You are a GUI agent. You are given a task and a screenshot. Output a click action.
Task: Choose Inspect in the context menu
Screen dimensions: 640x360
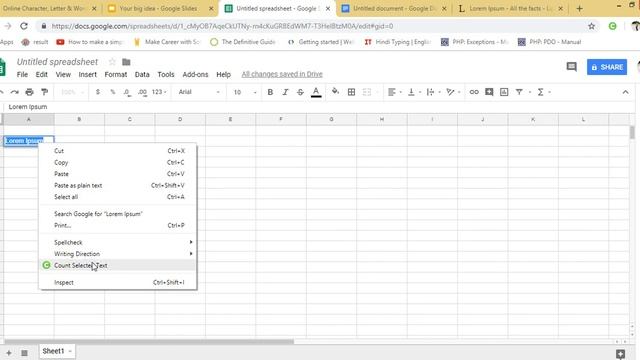[118, 282]
